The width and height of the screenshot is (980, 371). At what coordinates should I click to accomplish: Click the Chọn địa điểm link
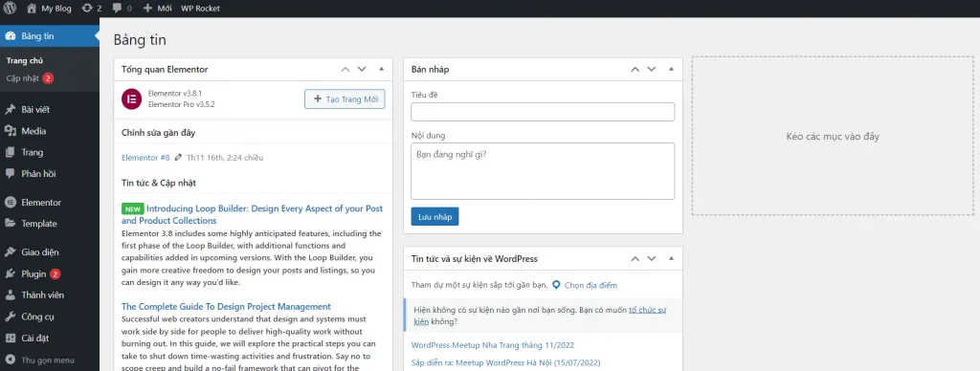click(590, 285)
